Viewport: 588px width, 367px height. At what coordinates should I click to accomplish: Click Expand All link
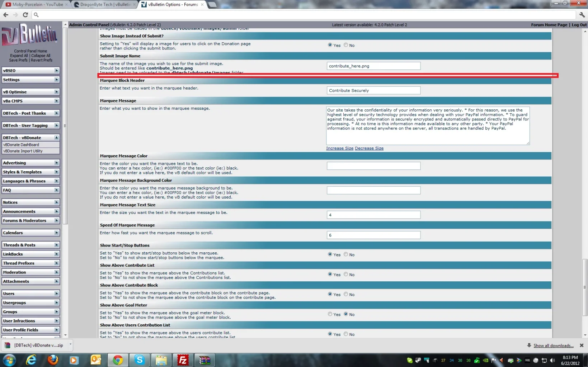(19, 56)
